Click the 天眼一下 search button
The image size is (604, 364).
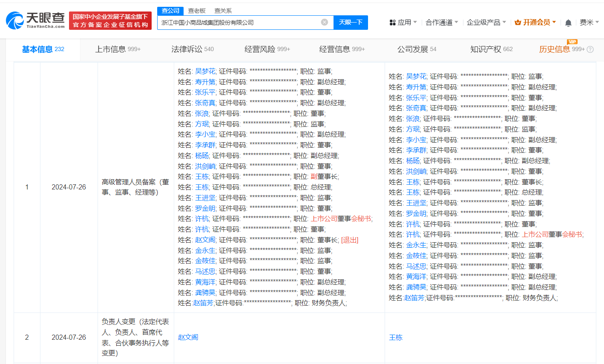[351, 23]
